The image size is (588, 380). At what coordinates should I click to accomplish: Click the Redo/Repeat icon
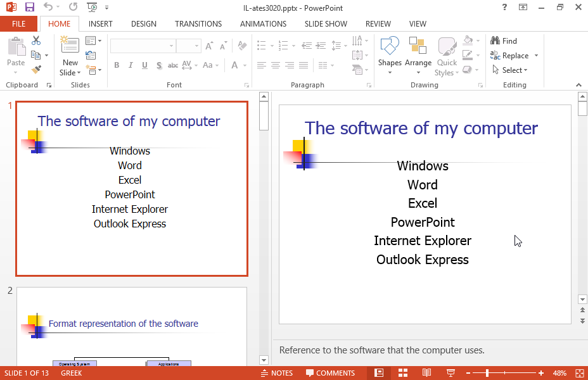73,7
